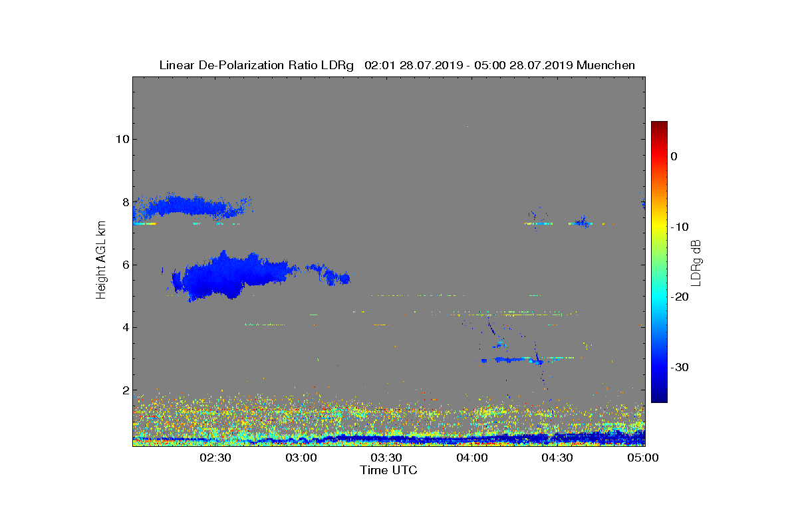
Task: Click the 03:00 time tick label
Action: tap(301, 458)
